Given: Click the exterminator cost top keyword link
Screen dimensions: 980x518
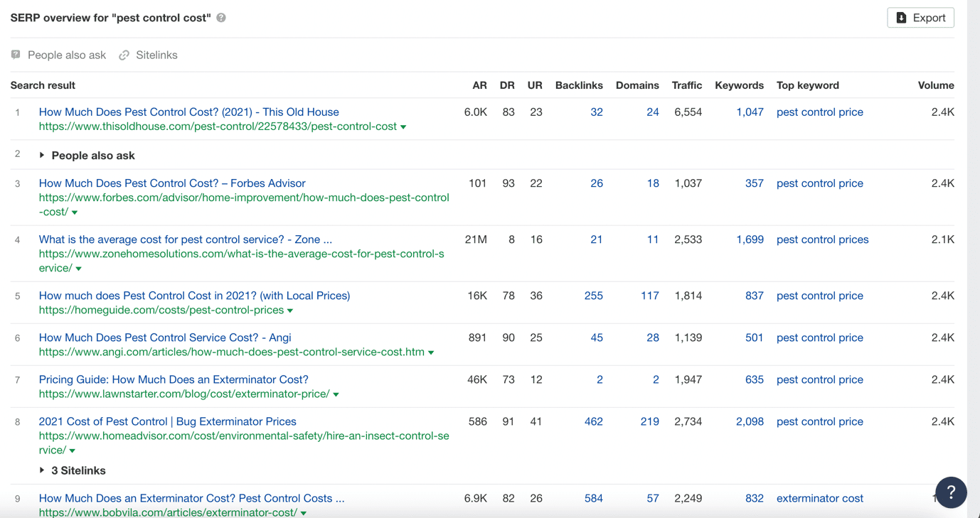Looking at the screenshot, I should coord(819,498).
